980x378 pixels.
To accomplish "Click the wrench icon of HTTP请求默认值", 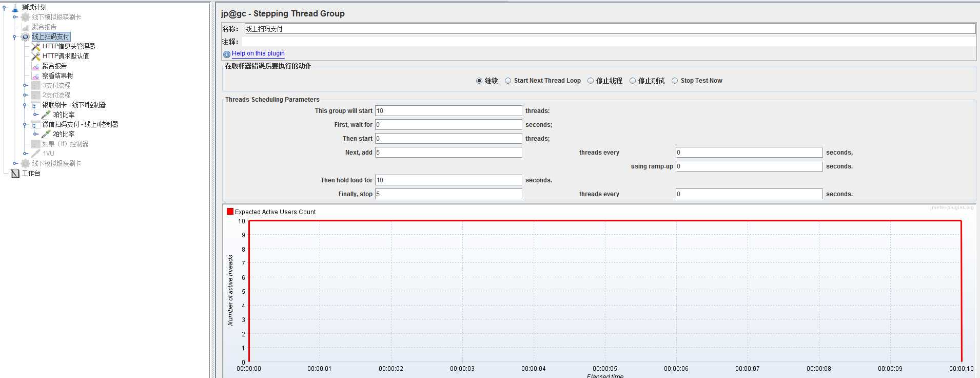I will pyautogui.click(x=36, y=56).
